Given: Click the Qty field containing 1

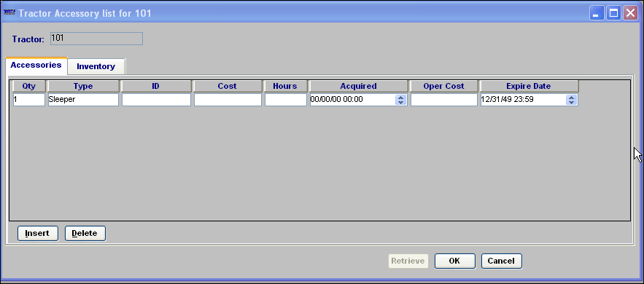Looking at the screenshot, I should click(x=28, y=100).
